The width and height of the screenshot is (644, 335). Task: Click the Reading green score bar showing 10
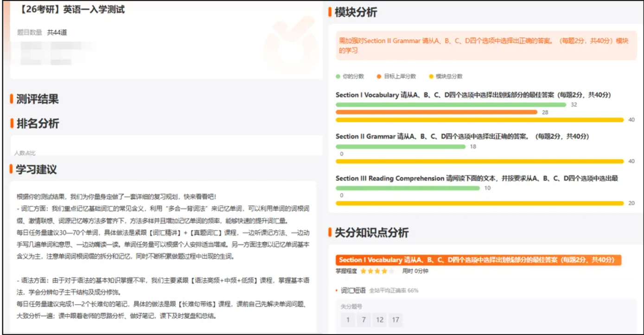click(408, 188)
